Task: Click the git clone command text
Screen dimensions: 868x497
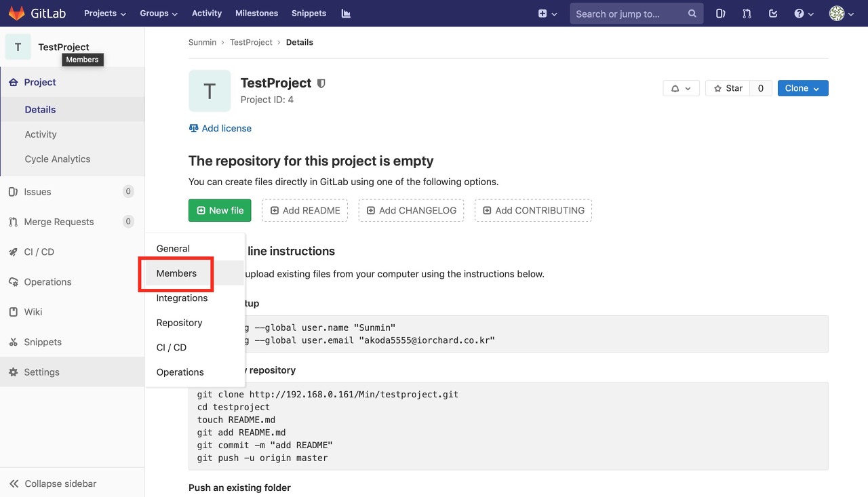Action: coord(328,394)
